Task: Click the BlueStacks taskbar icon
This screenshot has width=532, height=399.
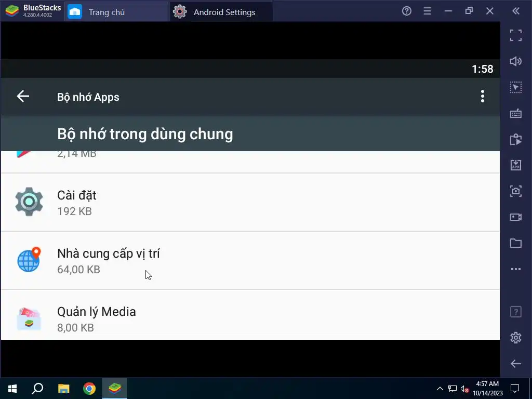Action: pyautogui.click(x=115, y=389)
